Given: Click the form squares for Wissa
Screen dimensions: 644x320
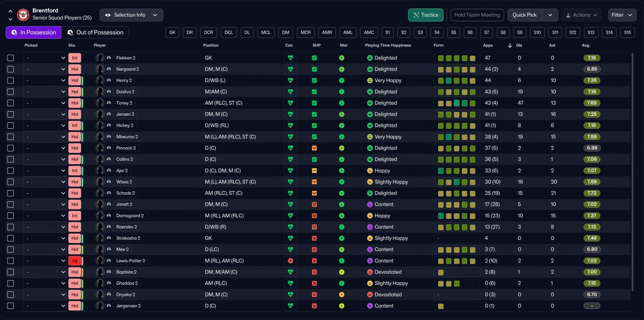Looking at the screenshot, I should [456, 182].
